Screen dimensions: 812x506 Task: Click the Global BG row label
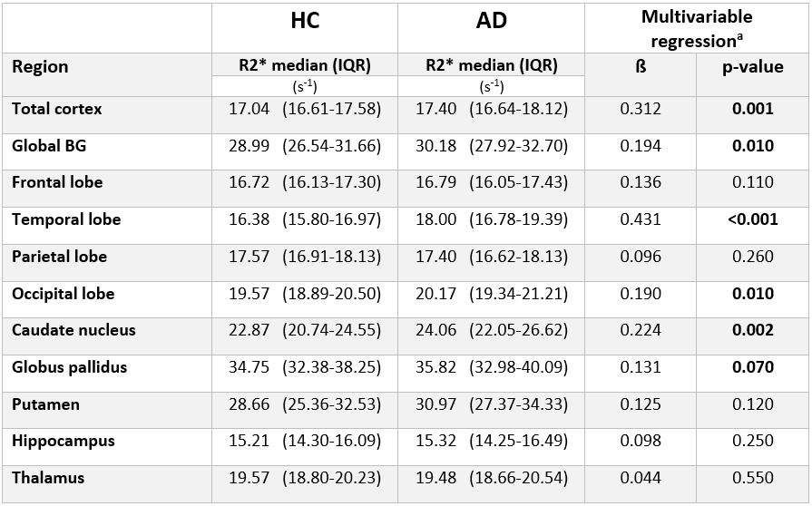(50, 146)
